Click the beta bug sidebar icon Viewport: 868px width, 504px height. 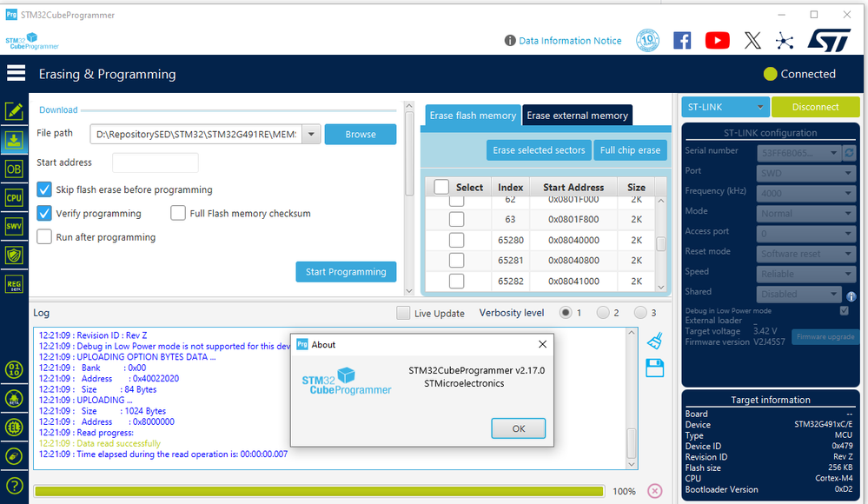pyautogui.click(x=14, y=398)
